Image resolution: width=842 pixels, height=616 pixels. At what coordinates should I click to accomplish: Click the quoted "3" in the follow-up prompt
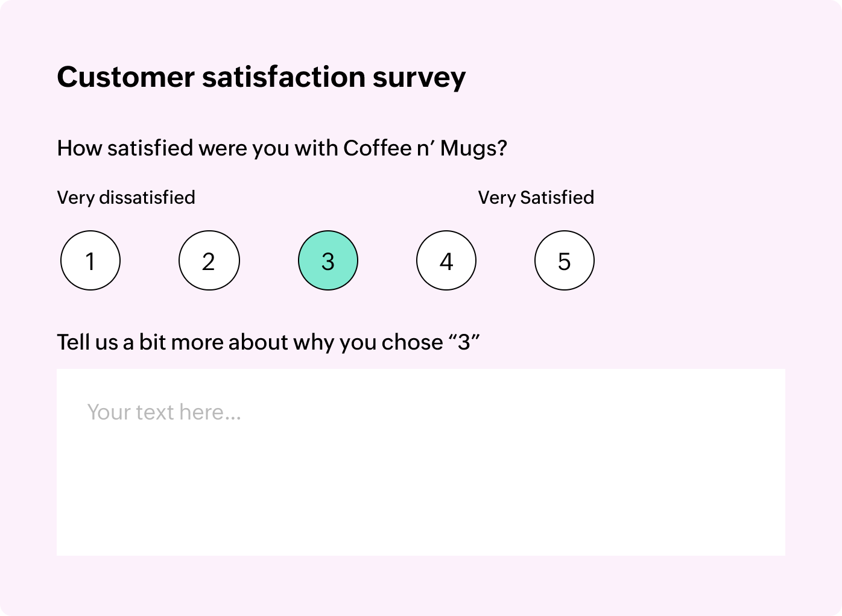point(464,342)
